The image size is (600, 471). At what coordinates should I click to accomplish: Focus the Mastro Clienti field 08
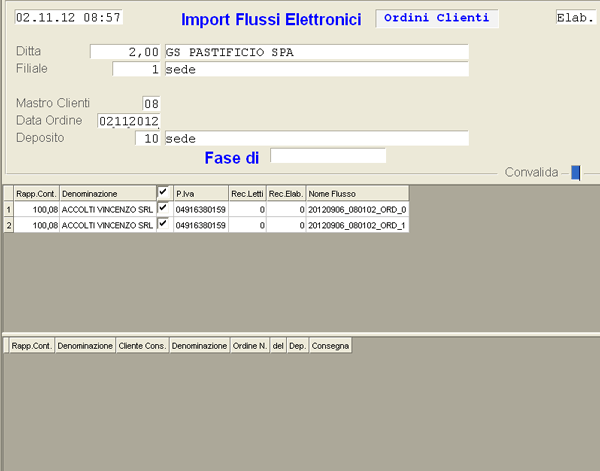point(151,103)
